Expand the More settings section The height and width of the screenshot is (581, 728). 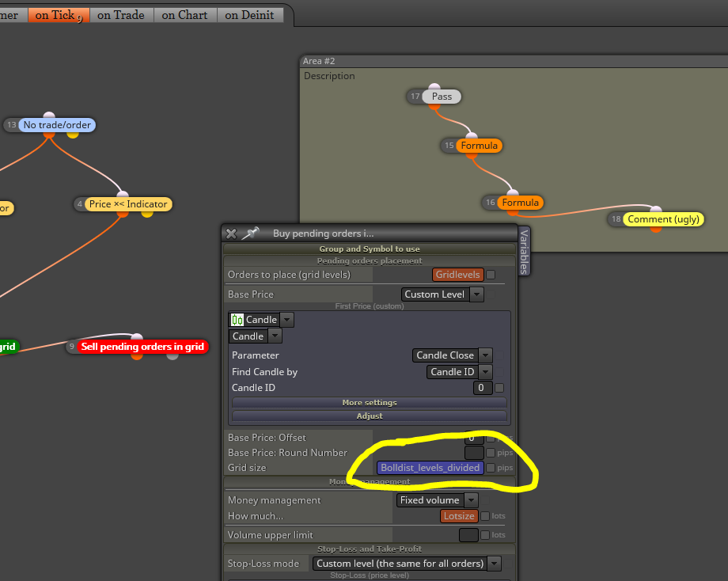[x=369, y=403]
